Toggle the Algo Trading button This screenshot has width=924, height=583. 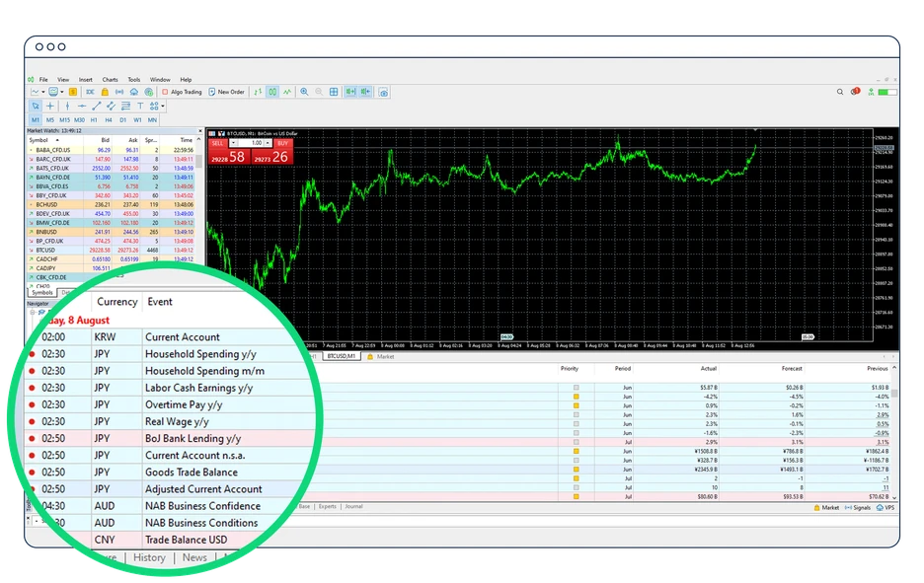pyautogui.click(x=182, y=92)
